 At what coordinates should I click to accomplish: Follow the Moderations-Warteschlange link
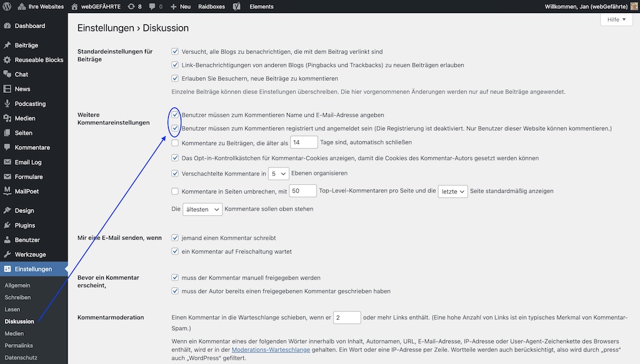271,350
